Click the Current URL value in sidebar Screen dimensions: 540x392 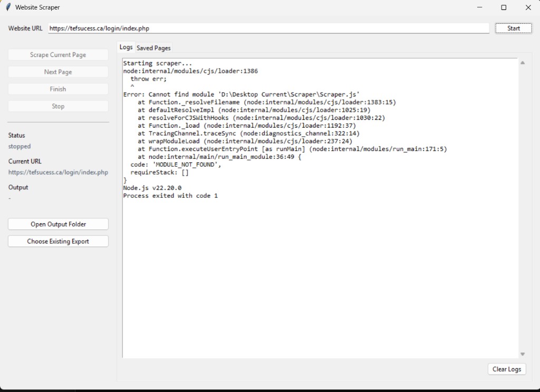pos(58,172)
